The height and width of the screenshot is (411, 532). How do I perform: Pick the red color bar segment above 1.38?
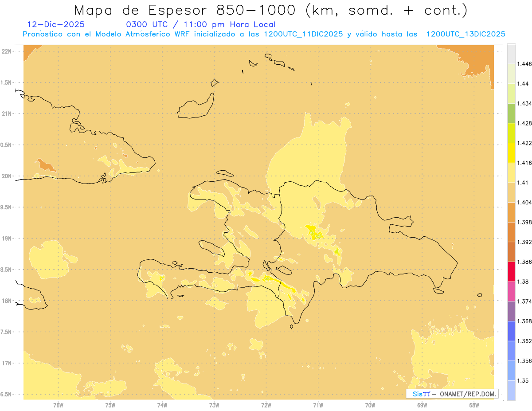pyautogui.click(x=511, y=271)
